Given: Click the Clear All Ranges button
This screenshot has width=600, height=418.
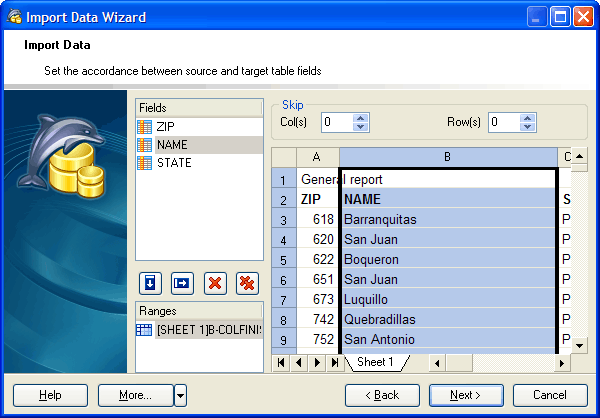Looking at the screenshot, I should (x=247, y=283).
